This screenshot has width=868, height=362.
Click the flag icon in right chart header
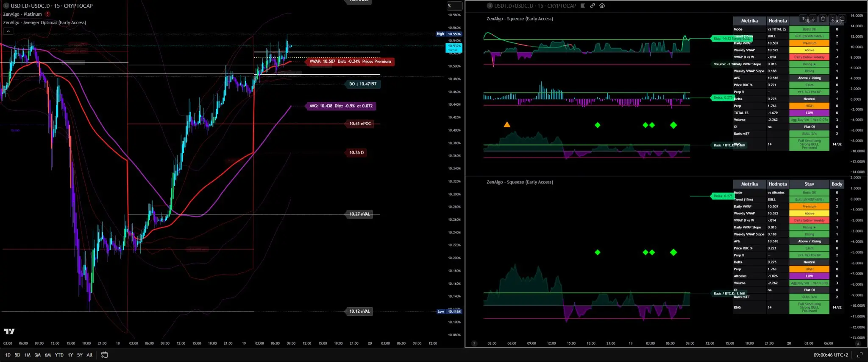[583, 6]
